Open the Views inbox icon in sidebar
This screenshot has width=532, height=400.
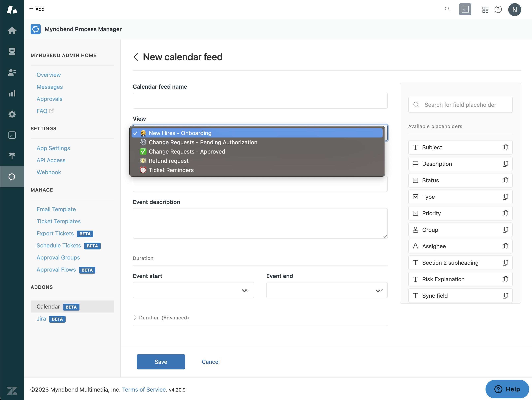pyautogui.click(x=12, y=51)
